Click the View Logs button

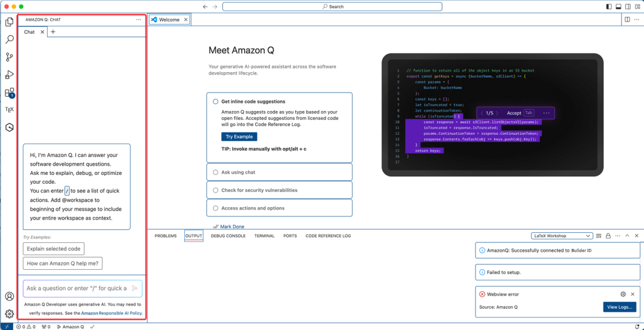pyautogui.click(x=620, y=307)
